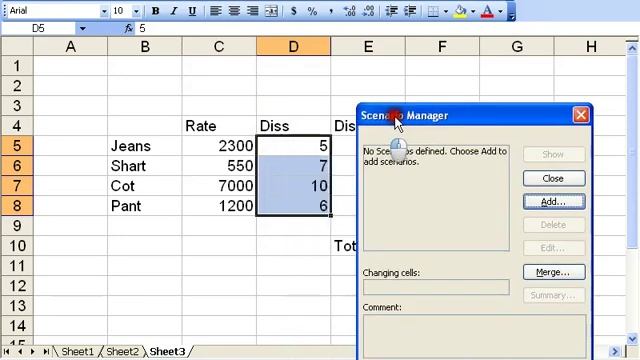The image size is (640, 360).
Task: Select cell with value 2300
Action: pos(219,146)
